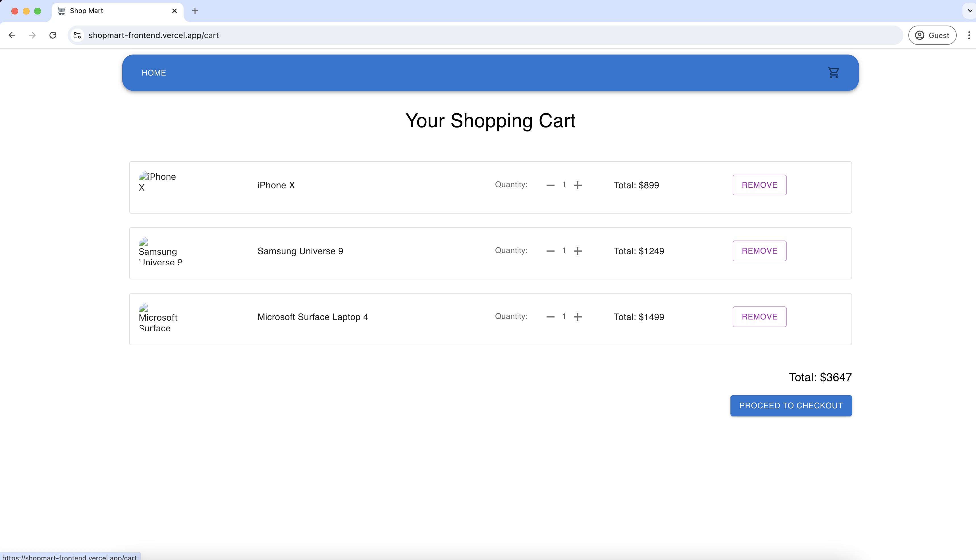Open the tab search dropdown arrow
976x560 pixels.
tap(970, 11)
